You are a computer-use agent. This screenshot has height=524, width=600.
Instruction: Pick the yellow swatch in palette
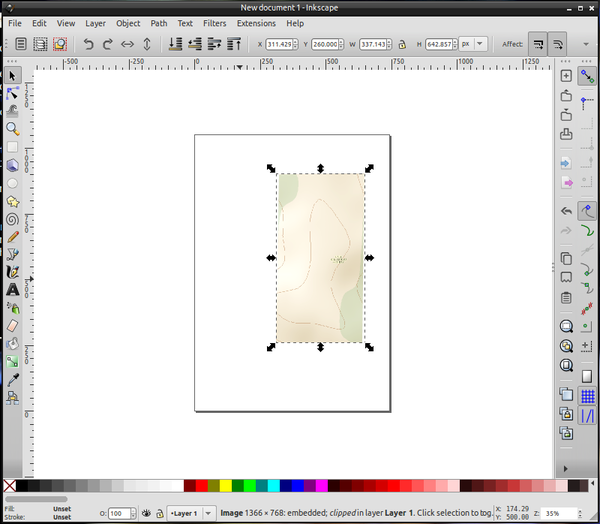coord(226,486)
